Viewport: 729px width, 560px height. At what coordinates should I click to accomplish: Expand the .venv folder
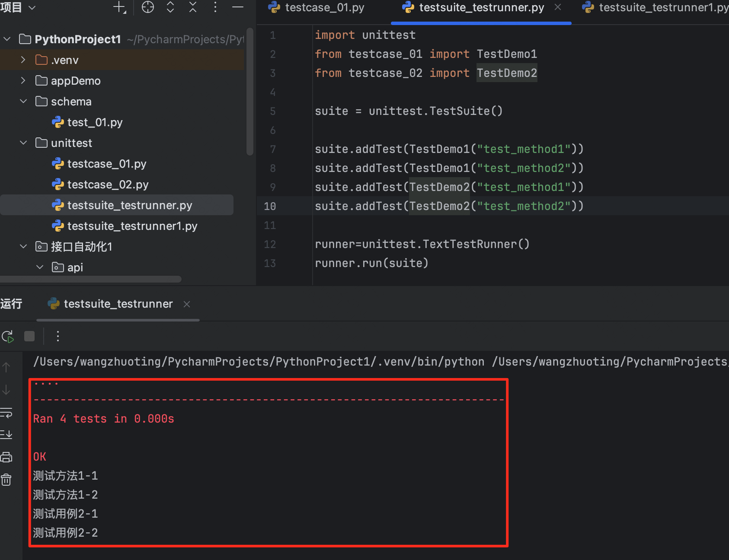click(x=23, y=60)
